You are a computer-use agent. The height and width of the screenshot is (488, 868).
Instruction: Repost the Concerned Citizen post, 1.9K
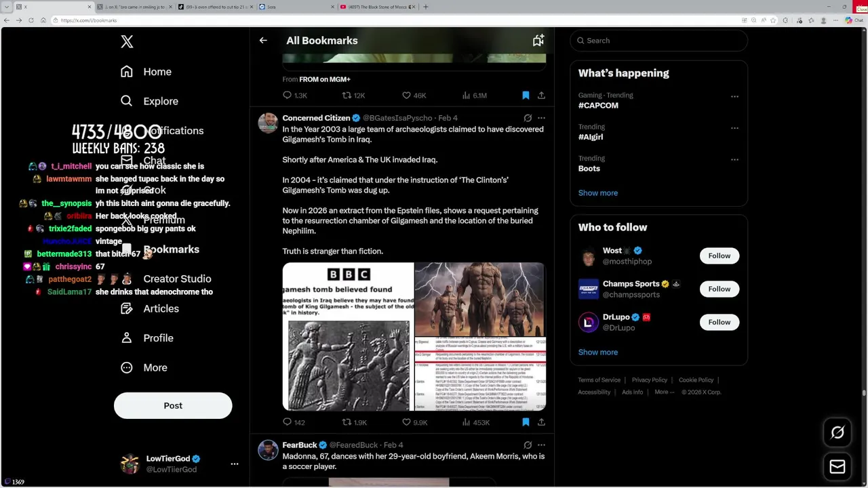(x=354, y=422)
